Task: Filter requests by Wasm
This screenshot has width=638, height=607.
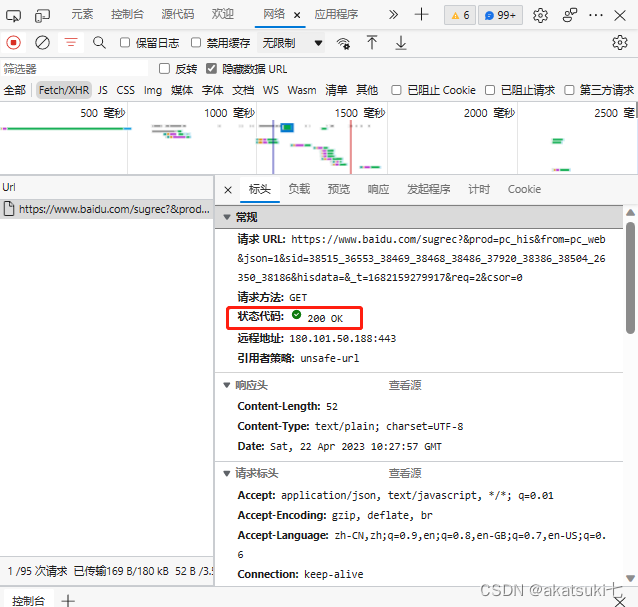Action: tap(302, 90)
